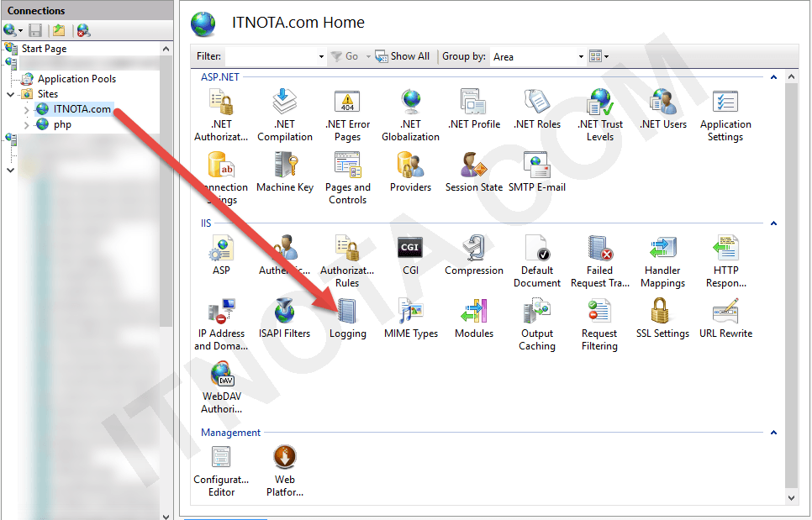
Task: Open the Group by Area dropdown
Action: click(x=581, y=56)
